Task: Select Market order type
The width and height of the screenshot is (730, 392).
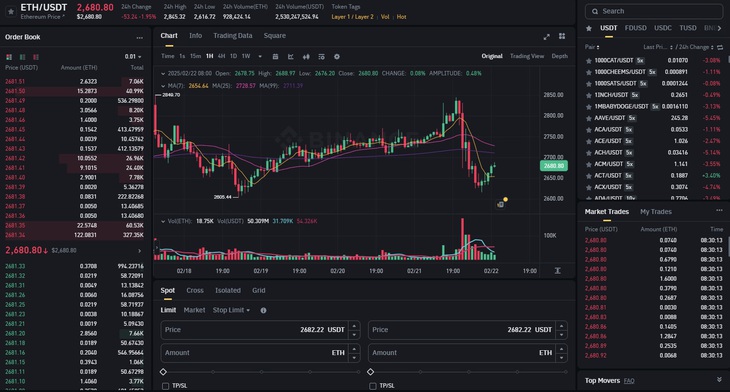Action: pos(194,310)
